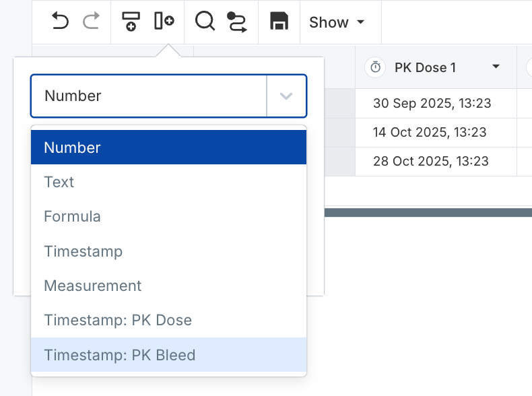This screenshot has height=396, width=532.
Task: Collapse the column type list via chevron
Action: click(286, 96)
